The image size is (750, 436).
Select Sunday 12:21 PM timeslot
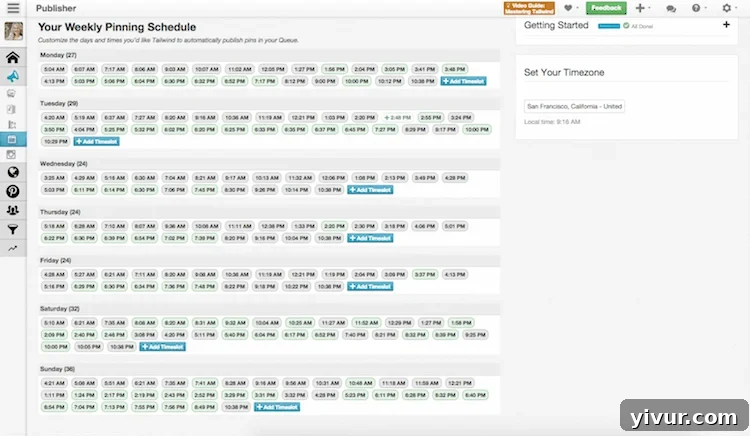[460, 383]
